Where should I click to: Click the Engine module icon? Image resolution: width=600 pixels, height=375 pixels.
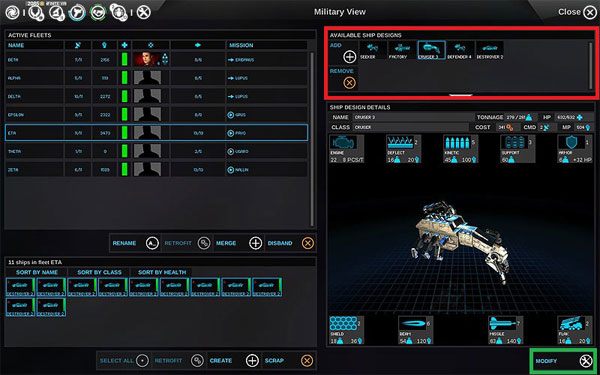[x=343, y=143]
